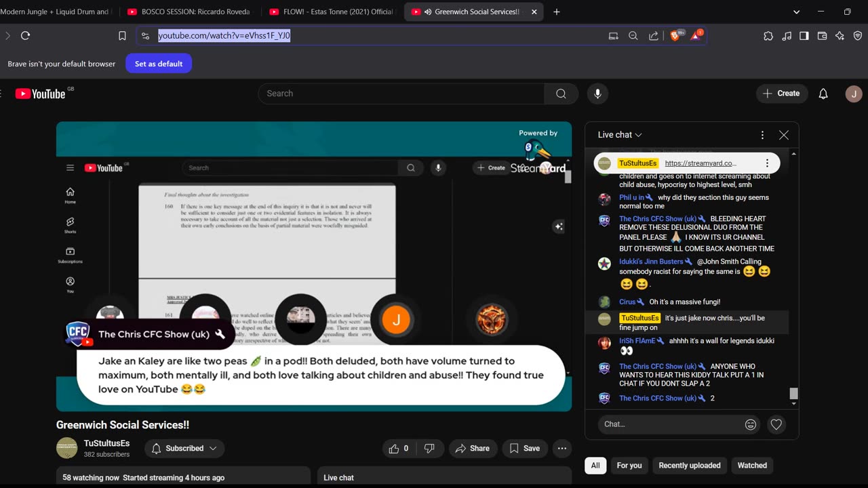Send a heart reaction in chat
The height and width of the screenshot is (488, 868).
pyautogui.click(x=776, y=424)
